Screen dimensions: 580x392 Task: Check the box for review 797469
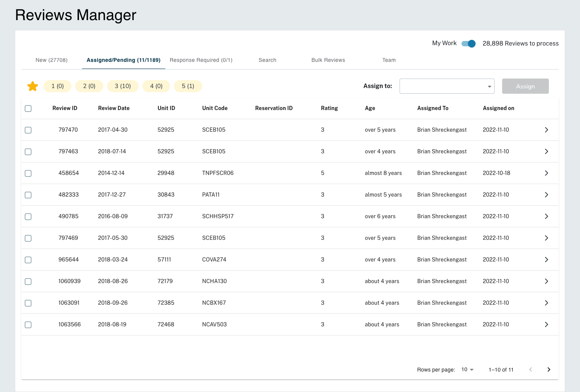click(x=28, y=238)
